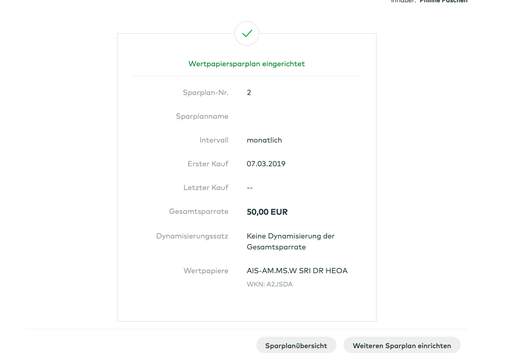Select the Wertpapiersparplan eingerichtet heading

tap(246, 64)
